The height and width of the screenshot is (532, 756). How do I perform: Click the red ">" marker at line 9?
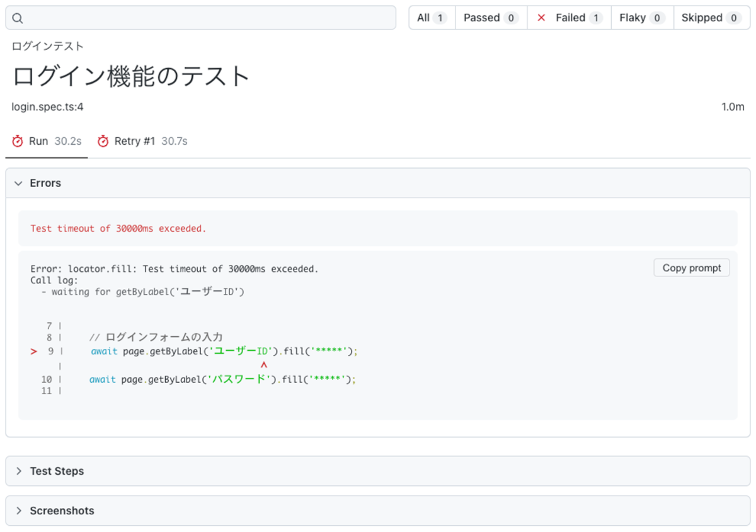[x=33, y=351]
